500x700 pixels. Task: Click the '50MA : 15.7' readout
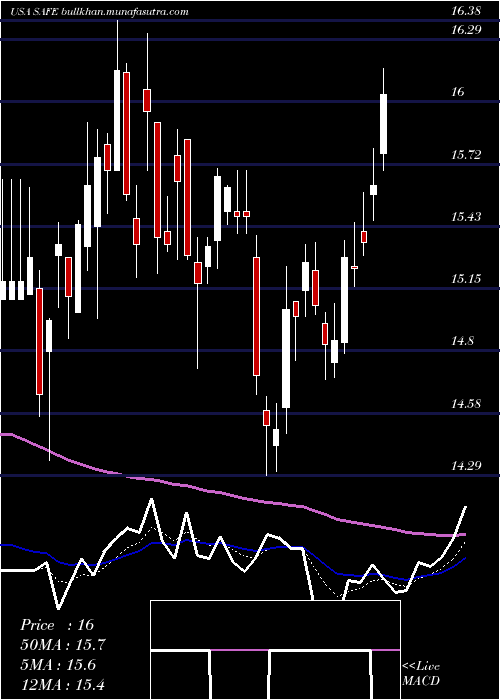63,645
